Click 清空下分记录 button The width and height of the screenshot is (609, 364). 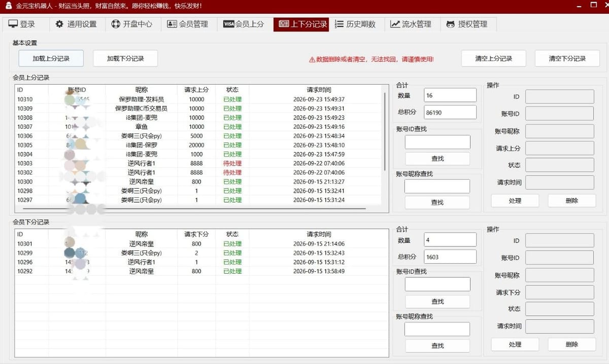click(x=567, y=58)
